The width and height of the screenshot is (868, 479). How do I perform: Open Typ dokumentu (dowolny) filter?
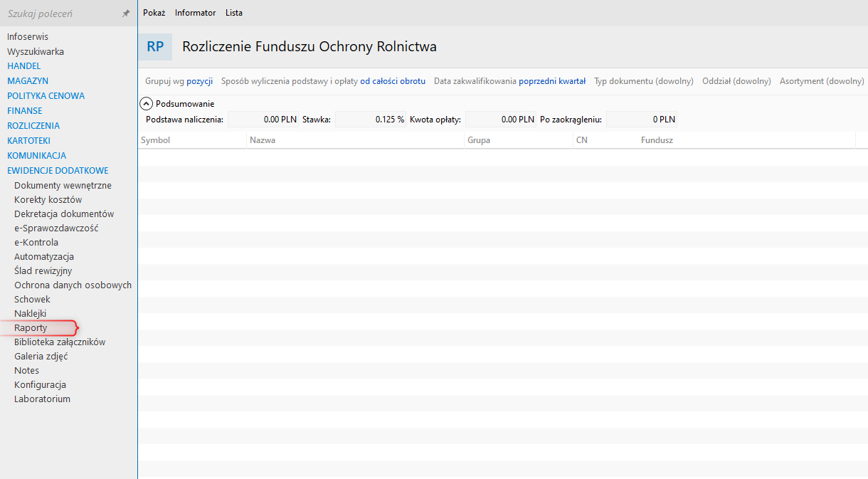point(644,81)
